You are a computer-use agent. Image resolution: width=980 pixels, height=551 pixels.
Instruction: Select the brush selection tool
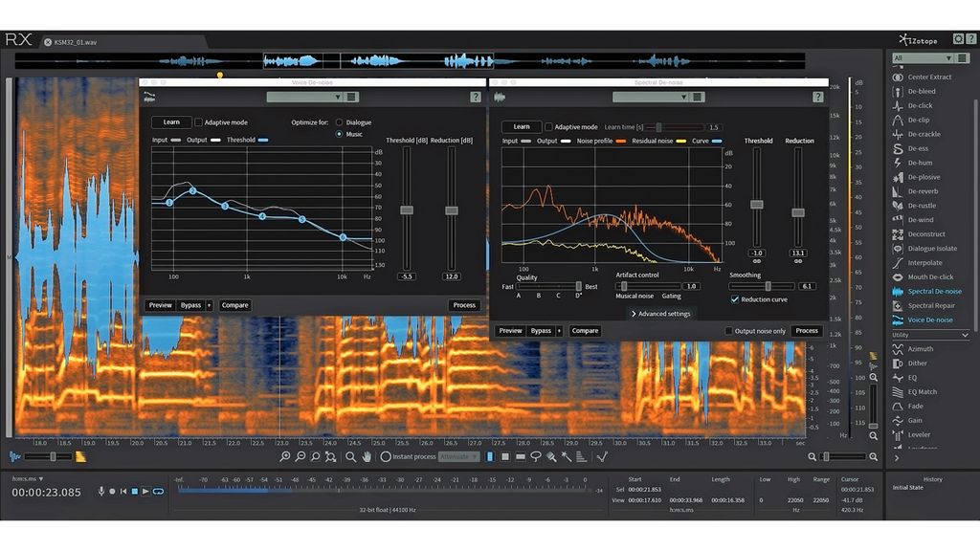[551, 457]
